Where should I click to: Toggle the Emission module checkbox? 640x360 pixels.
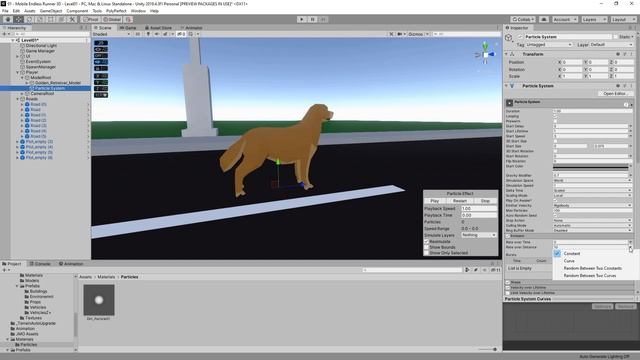tap(508, 236)
